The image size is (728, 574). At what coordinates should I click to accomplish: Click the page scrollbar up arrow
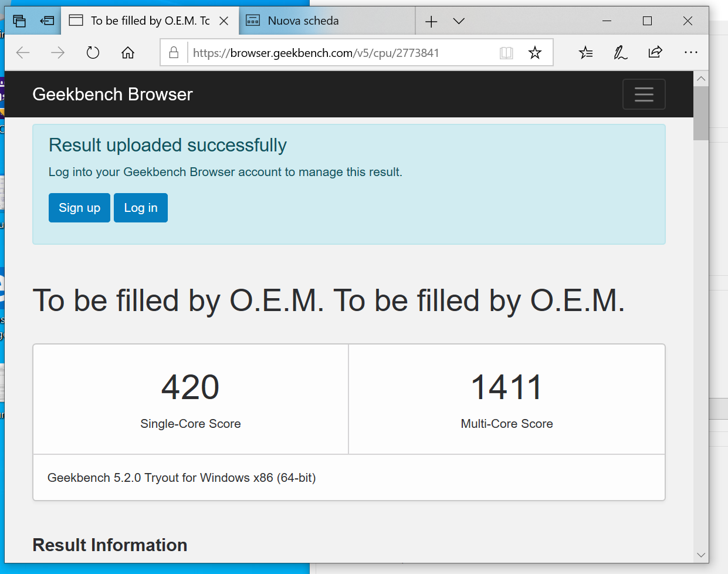[701, 79]
